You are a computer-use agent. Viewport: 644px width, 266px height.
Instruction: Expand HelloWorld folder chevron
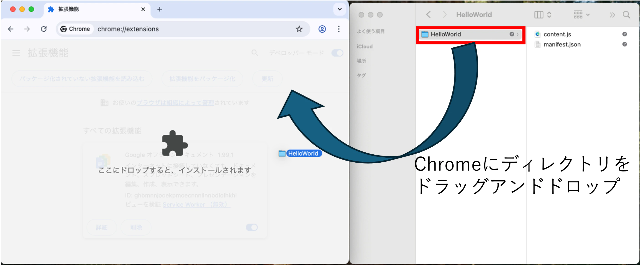coord(518,34)
